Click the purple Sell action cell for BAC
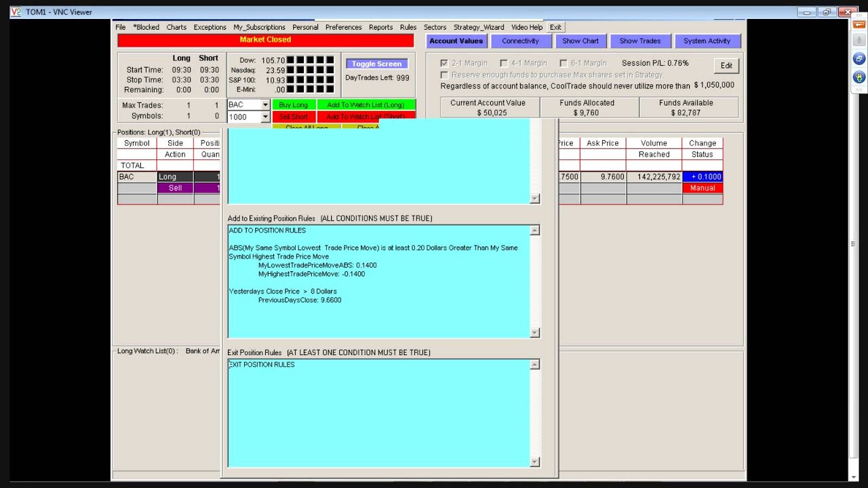The image size is (868, 488). tap(175, 188)
